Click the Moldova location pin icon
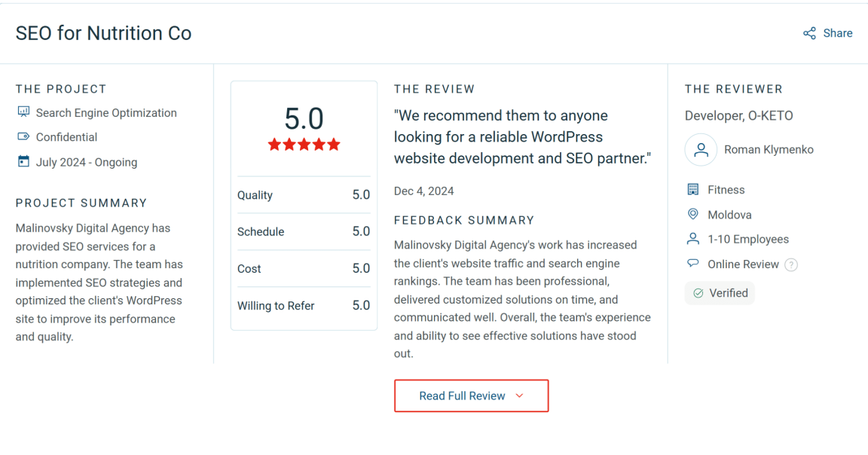The image size is (868, 455). pos(692,215)
